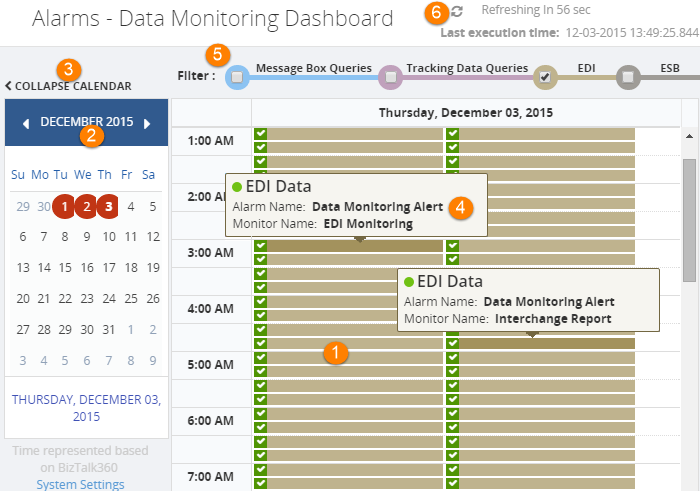The width and height of the screenshot is (700, 491).
Task: Select December 25 in the calendar
Action: [x=131, y=298]
